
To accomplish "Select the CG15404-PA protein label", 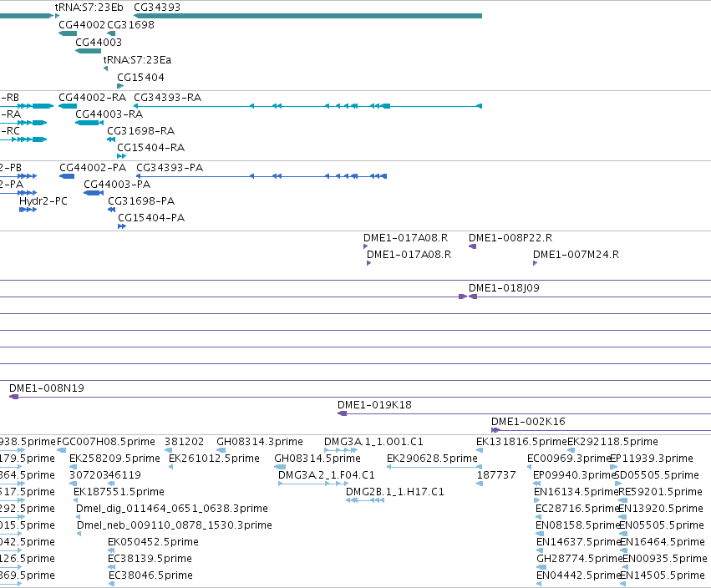I will point(151,218).
